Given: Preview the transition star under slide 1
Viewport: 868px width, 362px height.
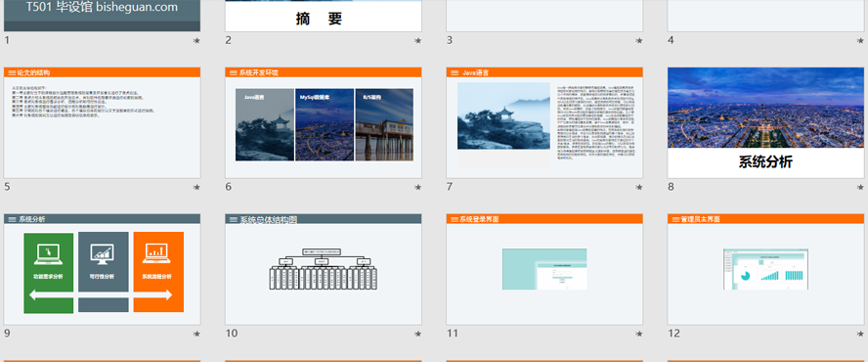Looking at the screenshot, I should (196, 40).
